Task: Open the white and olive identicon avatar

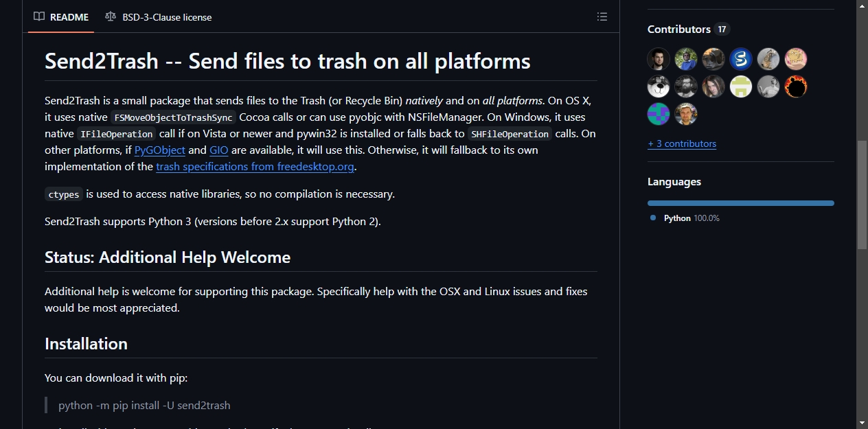Action: [741, 86]
